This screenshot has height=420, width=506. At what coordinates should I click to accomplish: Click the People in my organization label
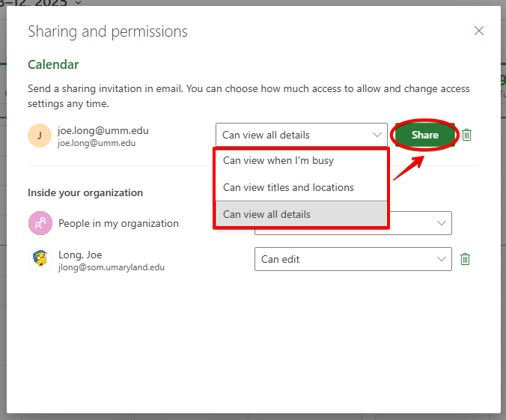[x=118, y=223]
